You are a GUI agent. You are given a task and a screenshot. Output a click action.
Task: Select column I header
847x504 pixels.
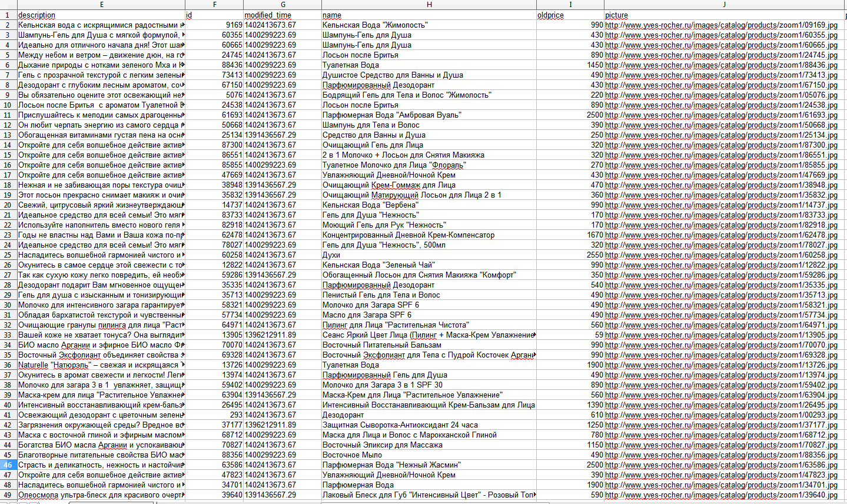570,5
